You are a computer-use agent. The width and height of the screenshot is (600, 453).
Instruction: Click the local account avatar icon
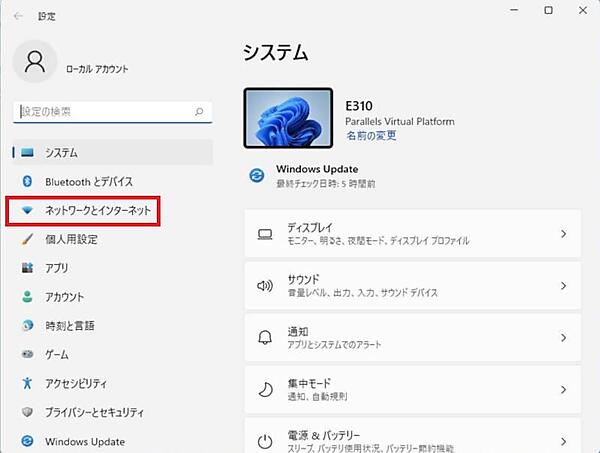coord(35,62)
